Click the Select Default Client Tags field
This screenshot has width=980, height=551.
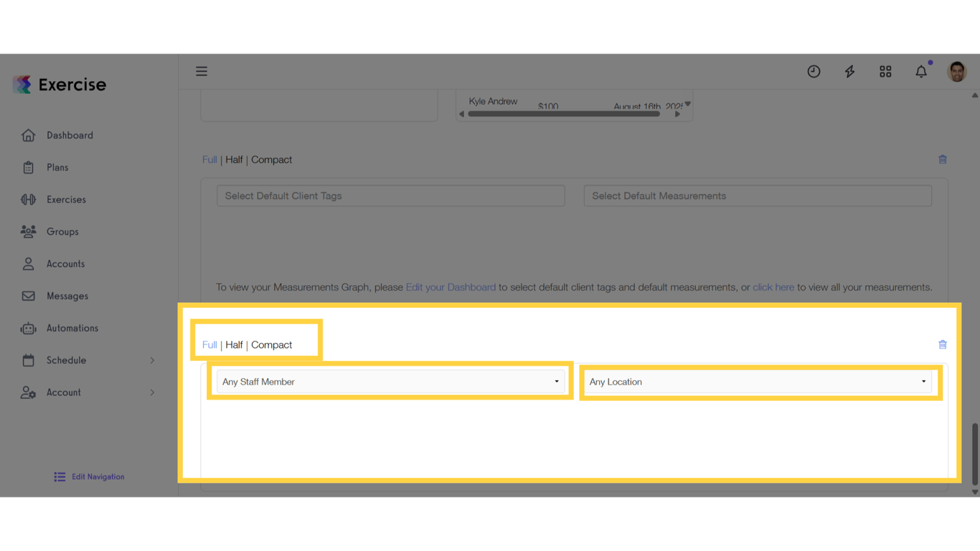point(390,195)
